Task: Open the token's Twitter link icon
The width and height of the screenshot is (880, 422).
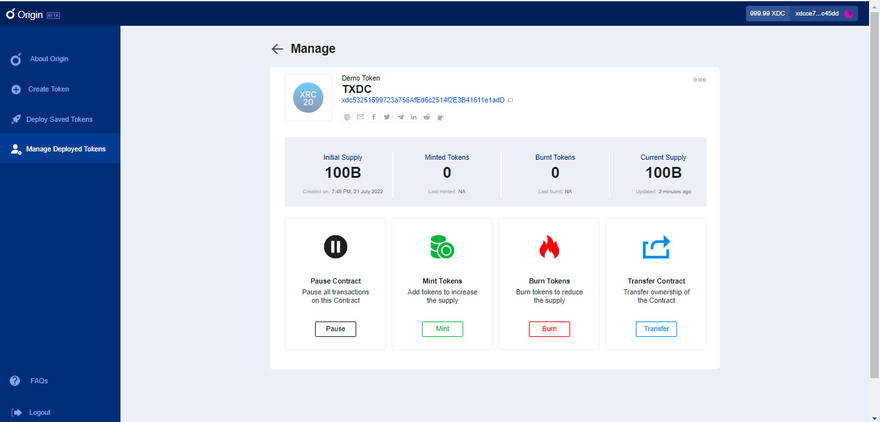Action: pyautogui.click(x=387, y=117)
